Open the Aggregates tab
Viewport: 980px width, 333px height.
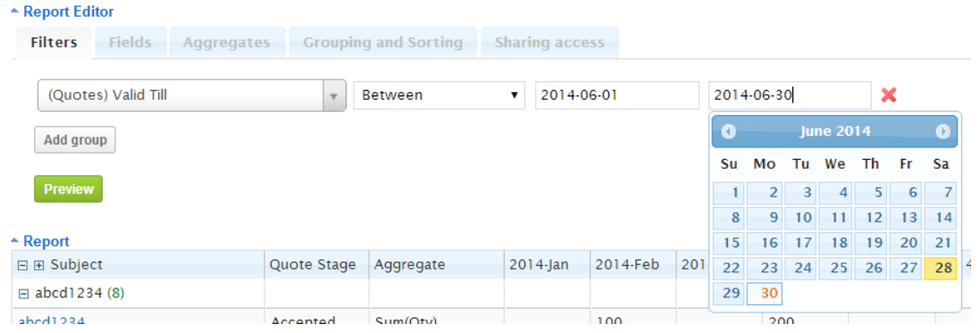point(227,43)
